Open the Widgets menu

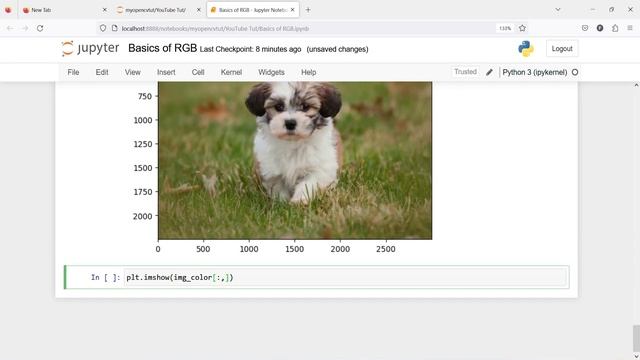271,72
